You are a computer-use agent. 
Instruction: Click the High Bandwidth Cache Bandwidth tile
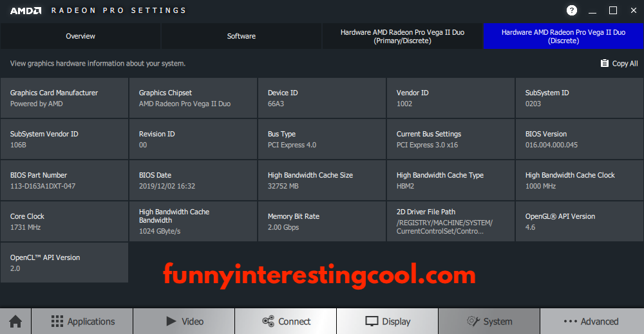[193, 221]
